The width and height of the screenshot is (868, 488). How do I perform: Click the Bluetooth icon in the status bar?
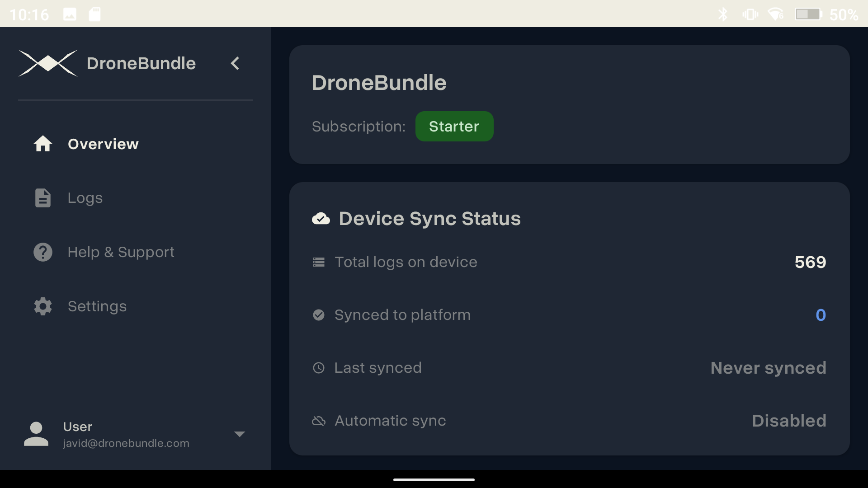coord(723,14)
